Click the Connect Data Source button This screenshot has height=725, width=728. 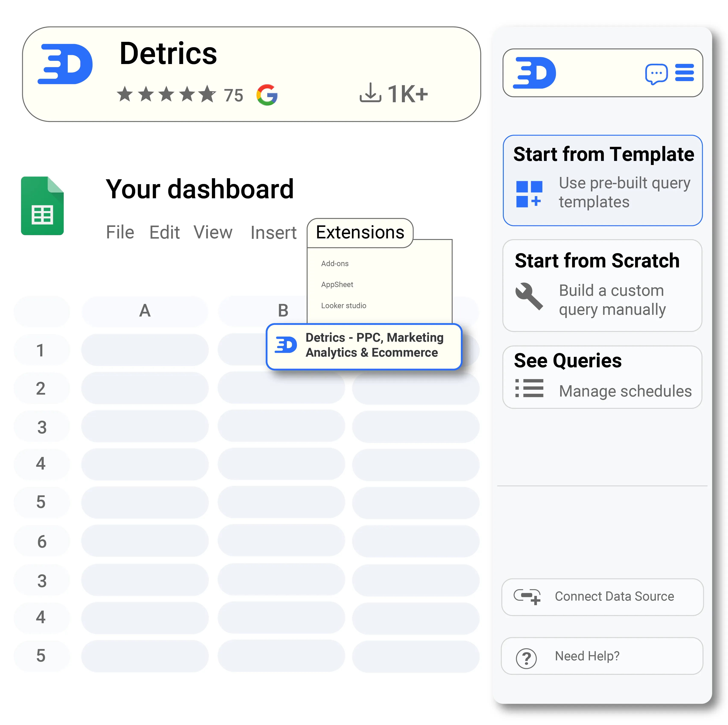602,597
